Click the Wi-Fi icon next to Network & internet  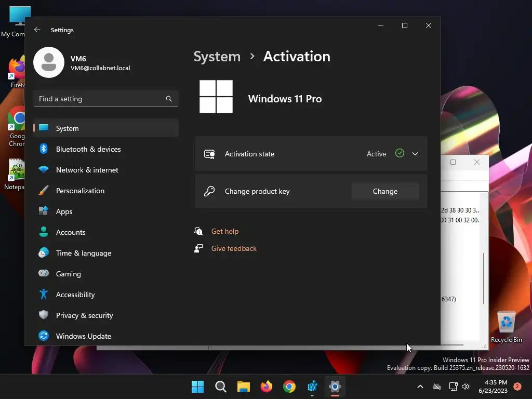pos(44,169)
